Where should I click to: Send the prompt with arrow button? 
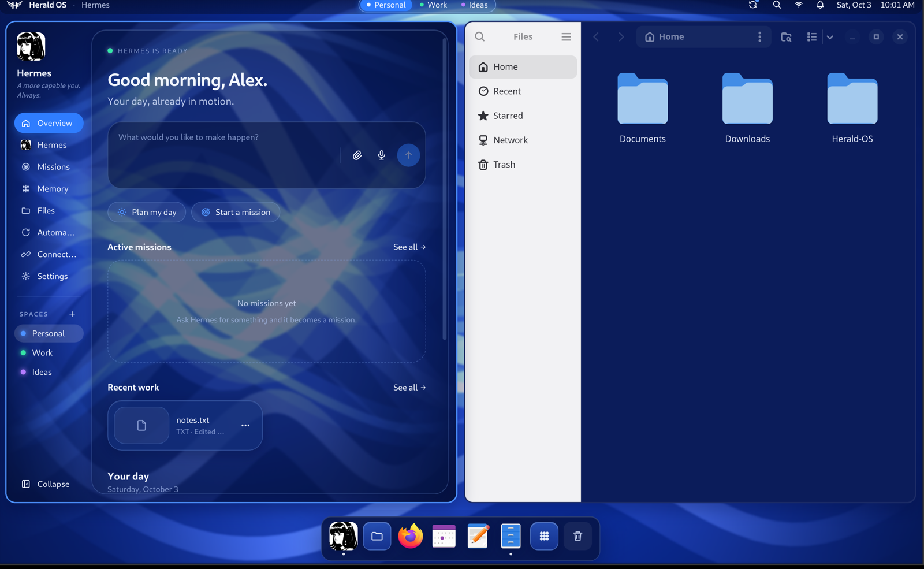click(408, 155)
